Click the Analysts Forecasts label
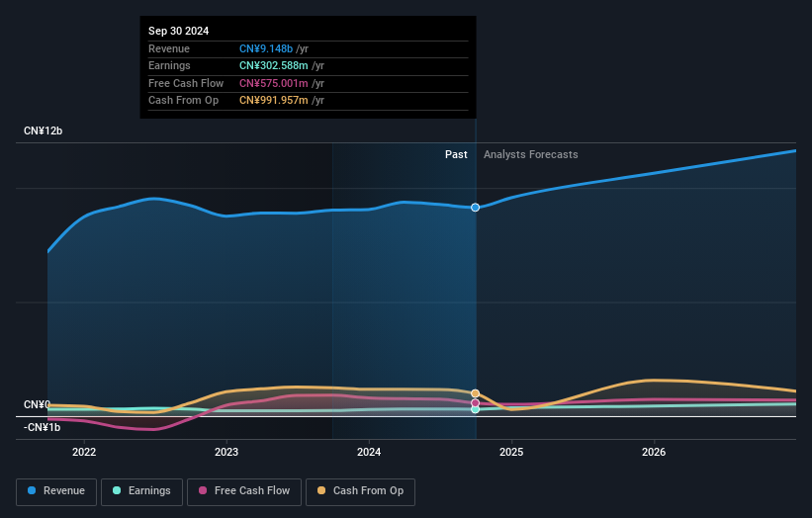812x518 pixels. (x=531, y=154)
